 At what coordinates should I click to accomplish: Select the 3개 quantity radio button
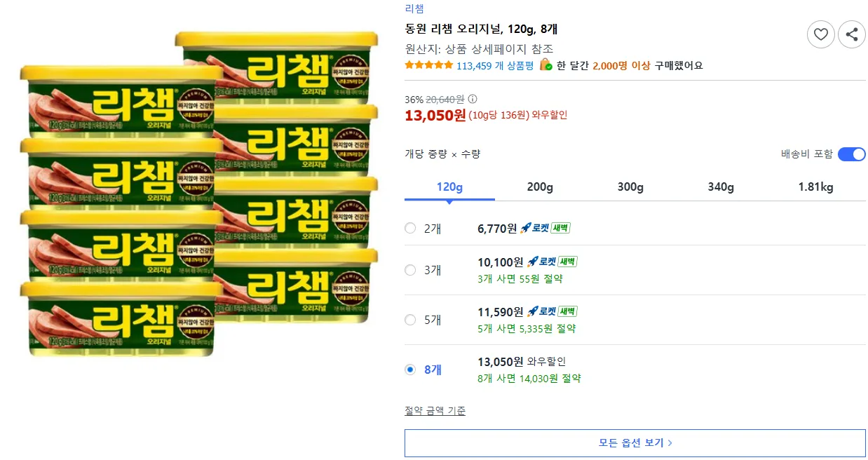(410, 270)
